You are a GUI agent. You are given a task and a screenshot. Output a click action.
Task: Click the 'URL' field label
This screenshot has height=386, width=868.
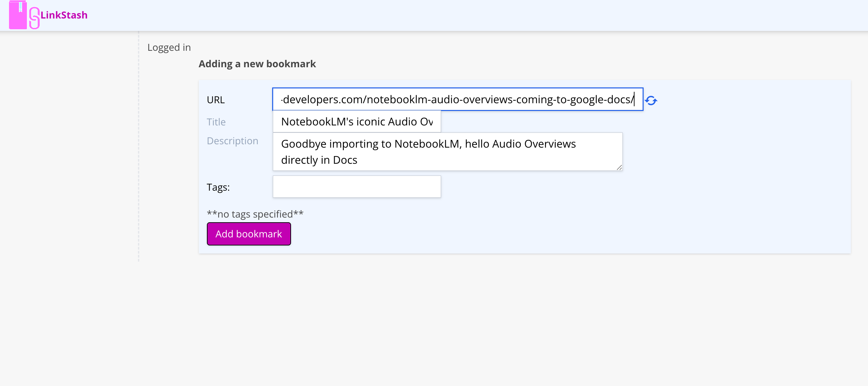pos(216,100)
